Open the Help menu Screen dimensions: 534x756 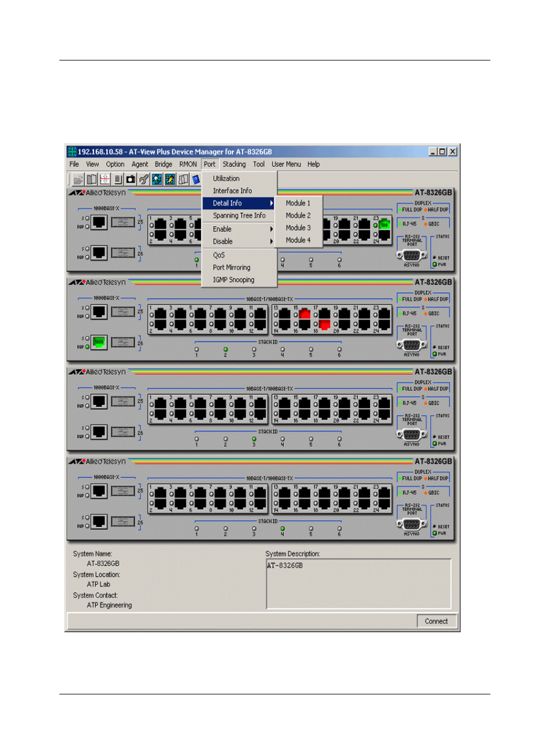(313, 164)
